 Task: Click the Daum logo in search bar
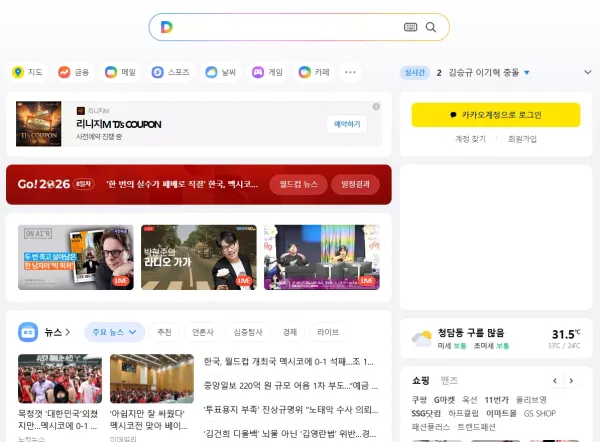point(167,27)
